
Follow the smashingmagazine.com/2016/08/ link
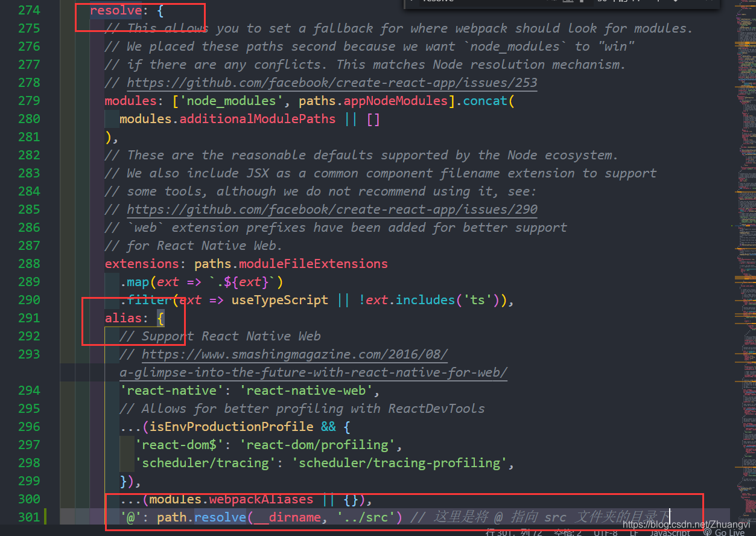click(295, 354)
